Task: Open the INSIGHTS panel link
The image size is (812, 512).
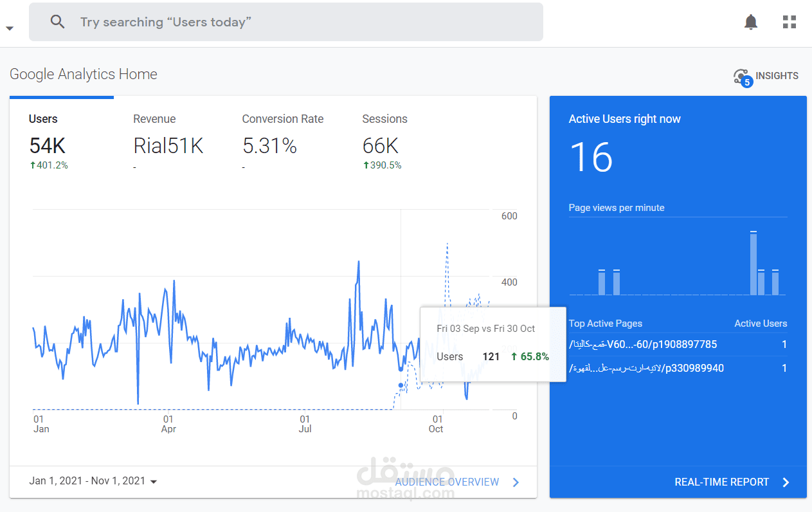Action: pyautogui.click(x=777, y=76)
